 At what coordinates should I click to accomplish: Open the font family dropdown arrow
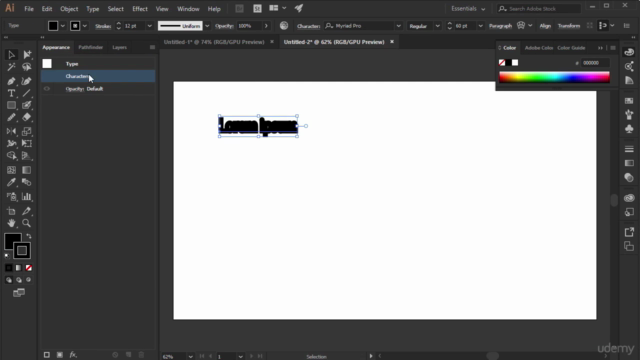[x=398, y=26]
